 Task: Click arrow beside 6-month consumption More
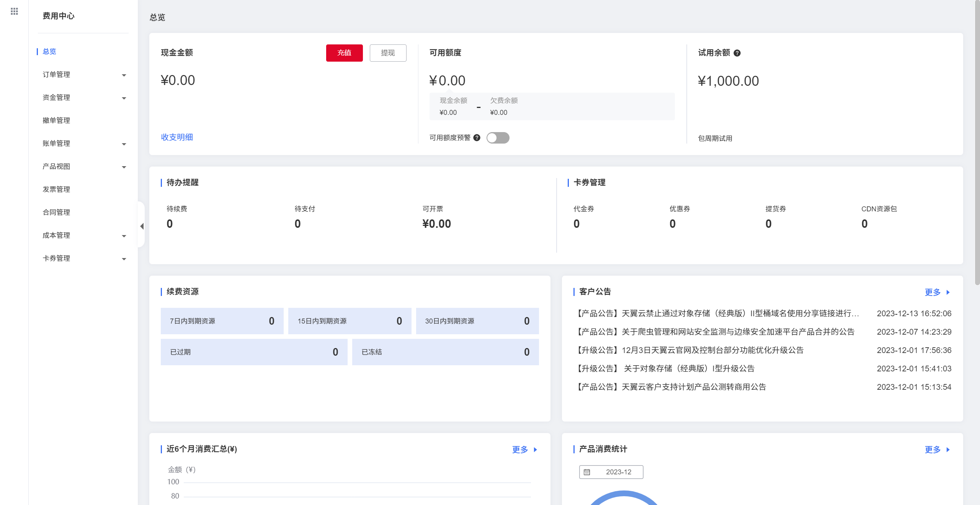(x=535, y=449)
